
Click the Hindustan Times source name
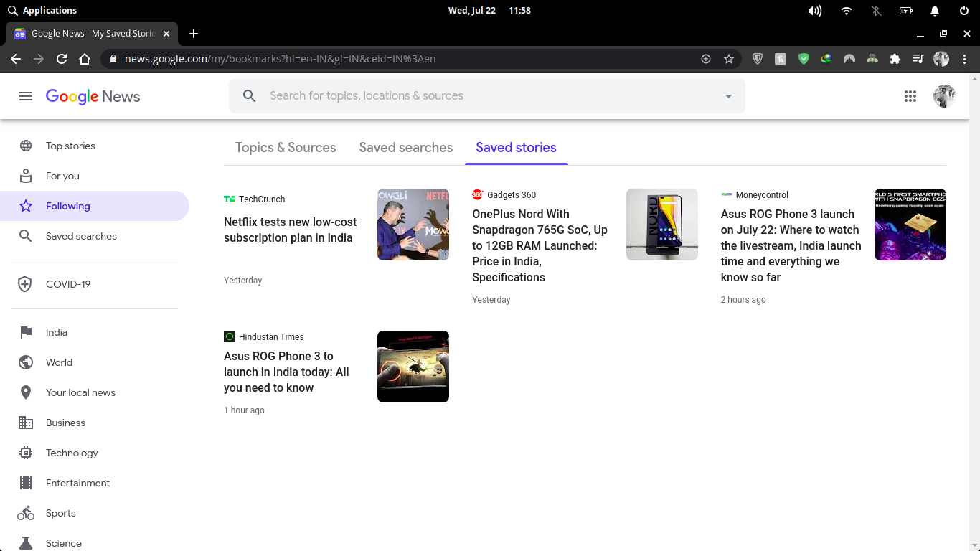(271, 337)
